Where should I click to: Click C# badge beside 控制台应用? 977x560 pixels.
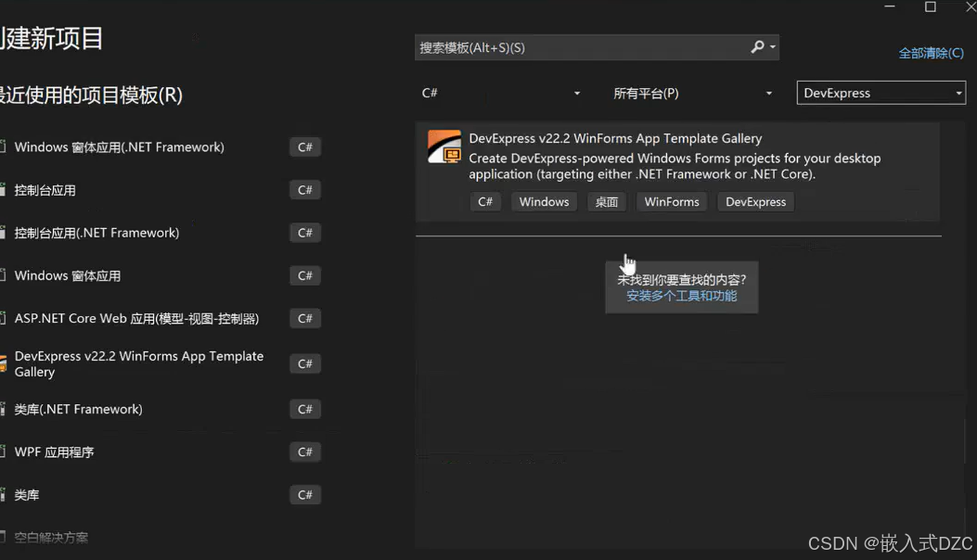(304, 190)
